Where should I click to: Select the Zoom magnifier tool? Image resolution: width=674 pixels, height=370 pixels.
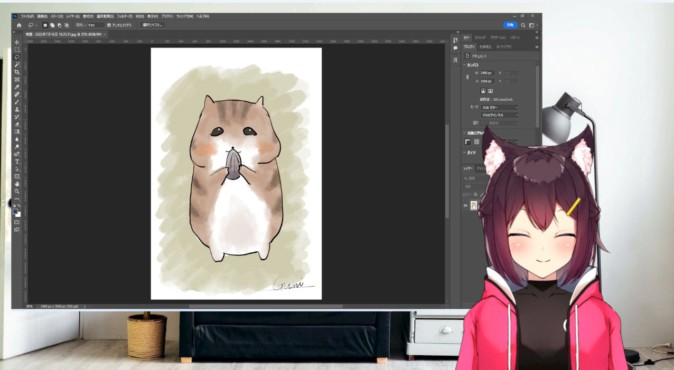[x=17, y=192]
